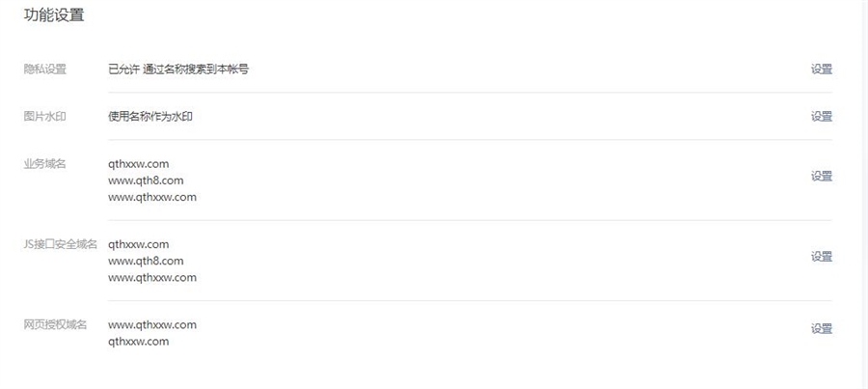
Task: Select the 隐私设置 row label
Action: pyautogui.click(x=44, y=69)
